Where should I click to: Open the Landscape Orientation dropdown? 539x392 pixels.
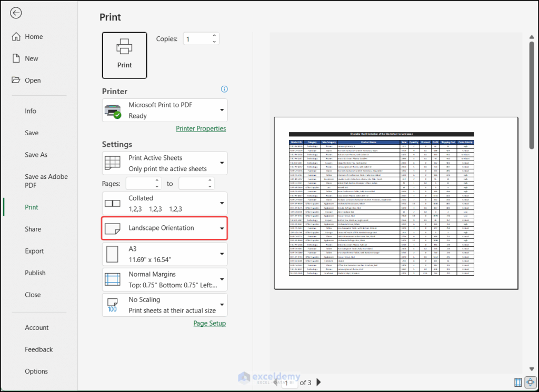(222, 228)
